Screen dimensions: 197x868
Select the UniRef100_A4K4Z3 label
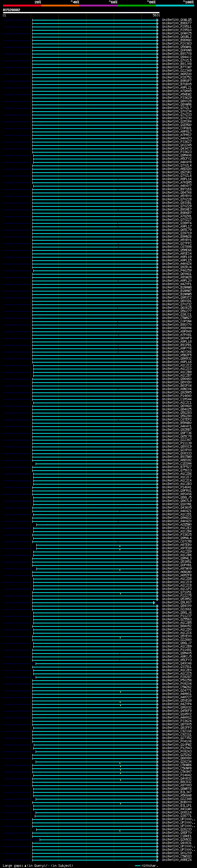pos(177,139)
